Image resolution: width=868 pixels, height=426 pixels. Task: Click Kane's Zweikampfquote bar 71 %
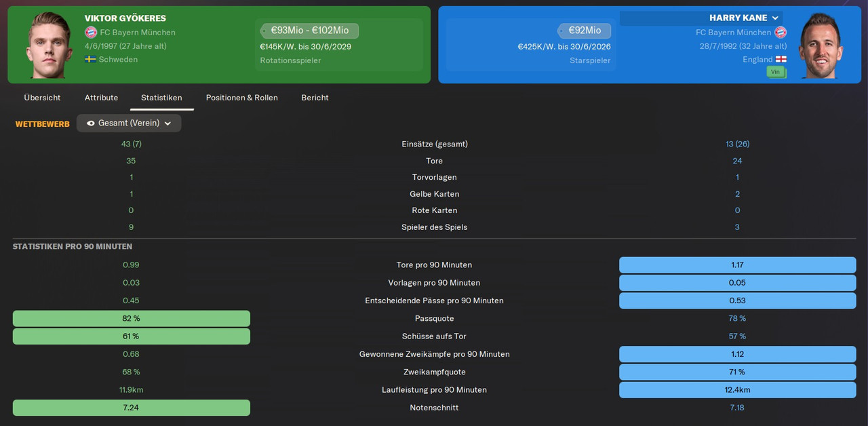coord(737,372)
